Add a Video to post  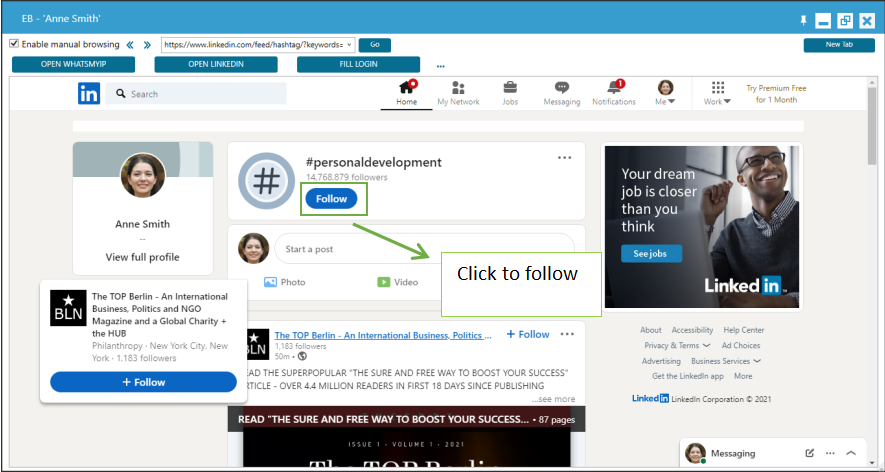point(397,282)
